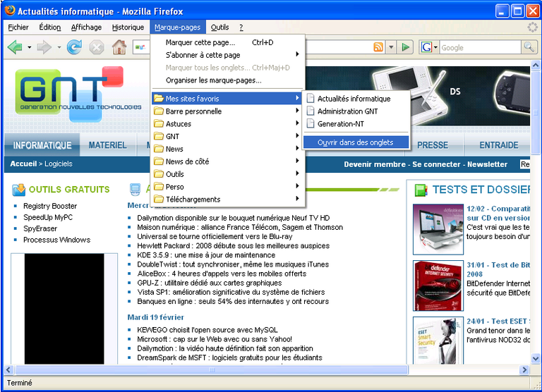
Task: Switch to the MATERIEL site tab
Action: point(108,145)
